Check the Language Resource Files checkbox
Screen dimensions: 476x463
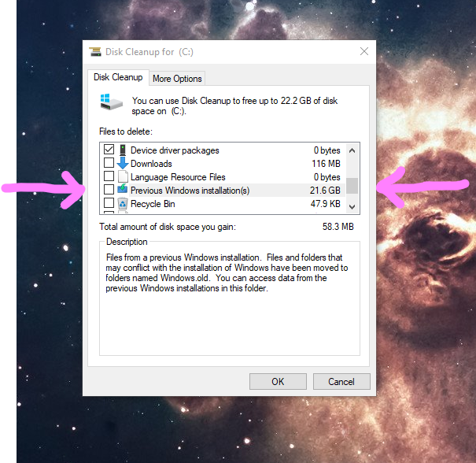click(x=109, y=176)
